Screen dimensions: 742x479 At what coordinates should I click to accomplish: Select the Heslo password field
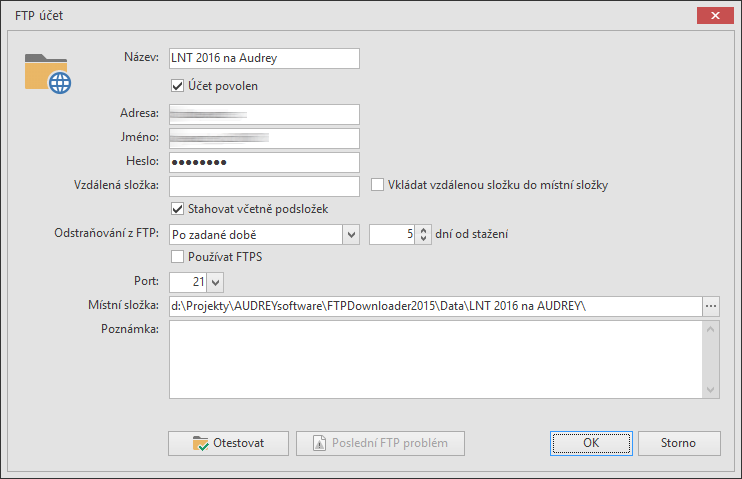(x=264, y=162)
